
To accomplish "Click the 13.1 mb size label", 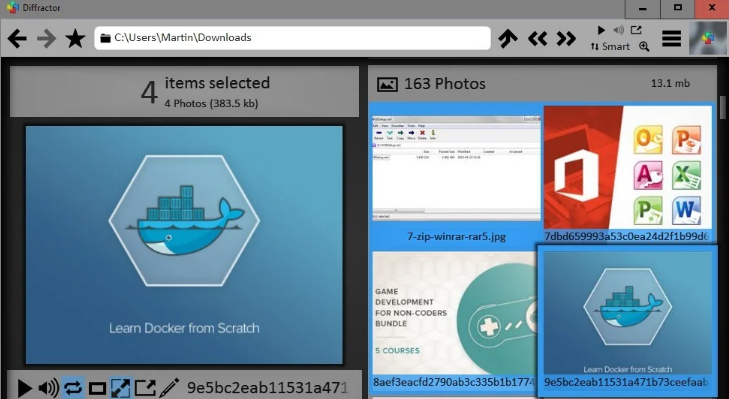I will tap(670, 83).
